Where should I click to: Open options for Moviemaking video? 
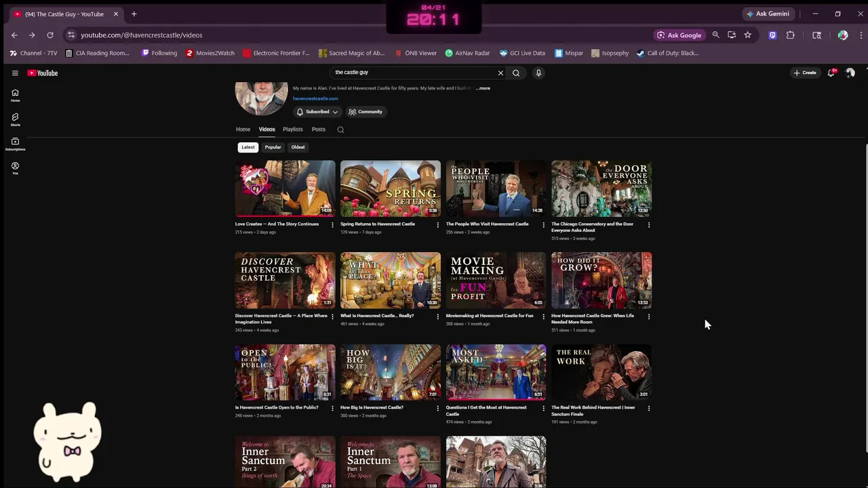pos(543,317)
